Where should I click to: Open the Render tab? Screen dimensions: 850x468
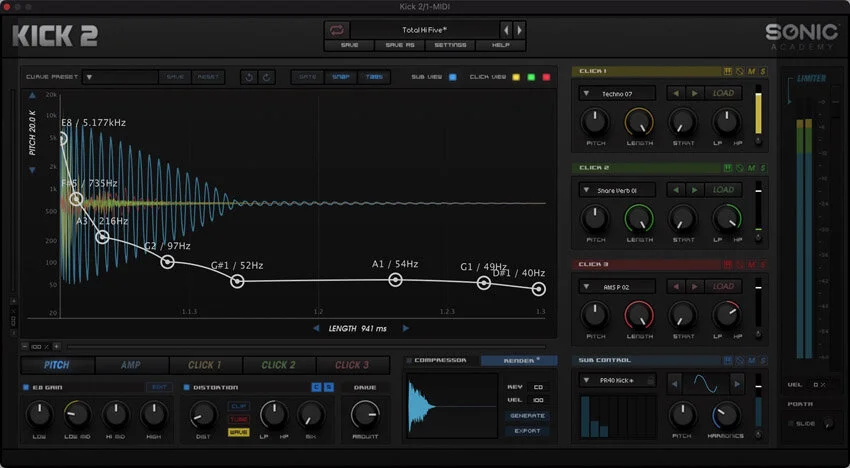click(x=519, y=361)
